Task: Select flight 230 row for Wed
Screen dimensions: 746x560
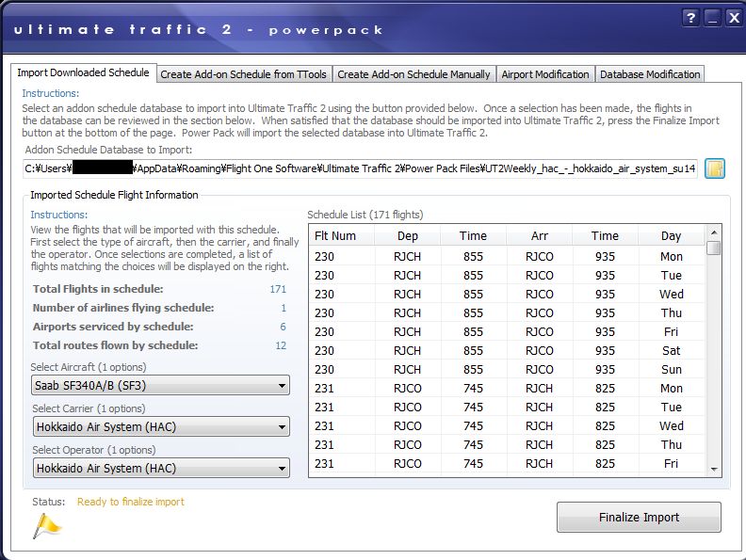Action: [x=507, y=295]
